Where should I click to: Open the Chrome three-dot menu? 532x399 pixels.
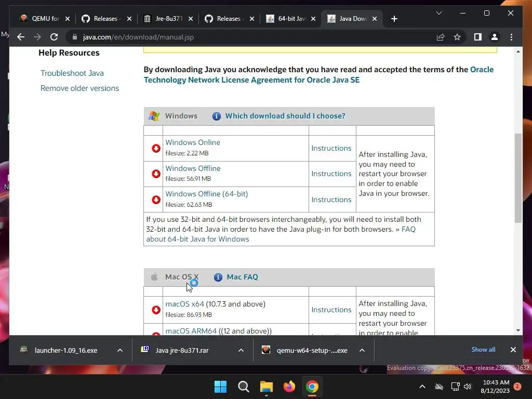511,37
